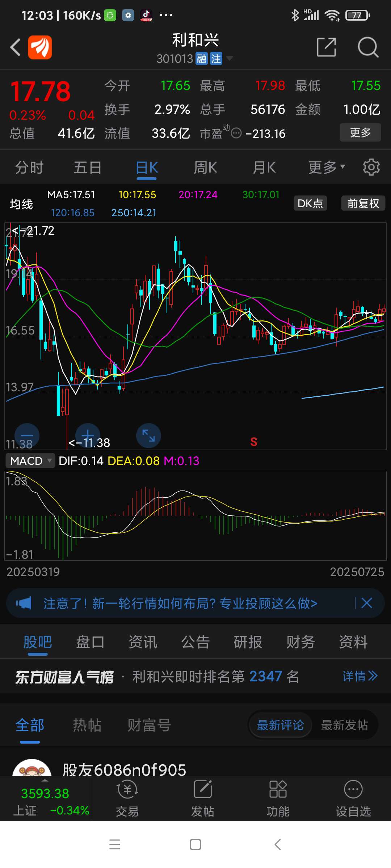Open the 公告 announcements tab
The width and height of the screenshot is (391, 868).
pyautogui.click(x=195, y=642)
